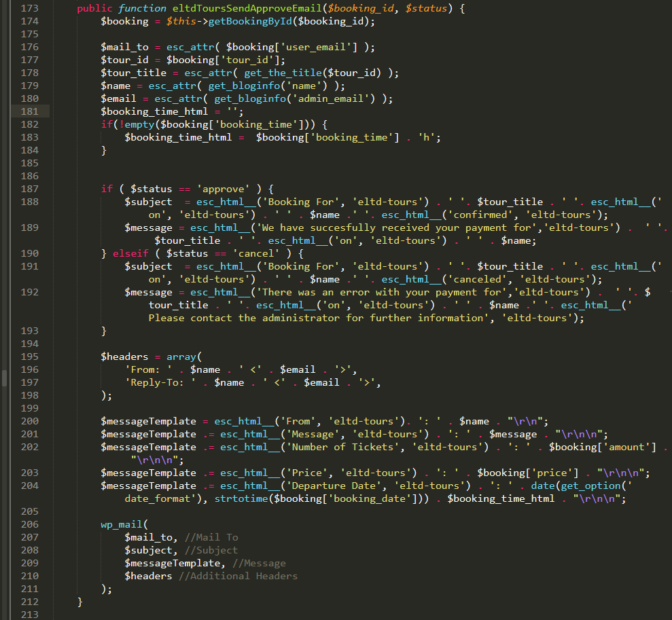Click line number 173 in the gutter
Screen dimensions: 672x620
pos(30,8)
